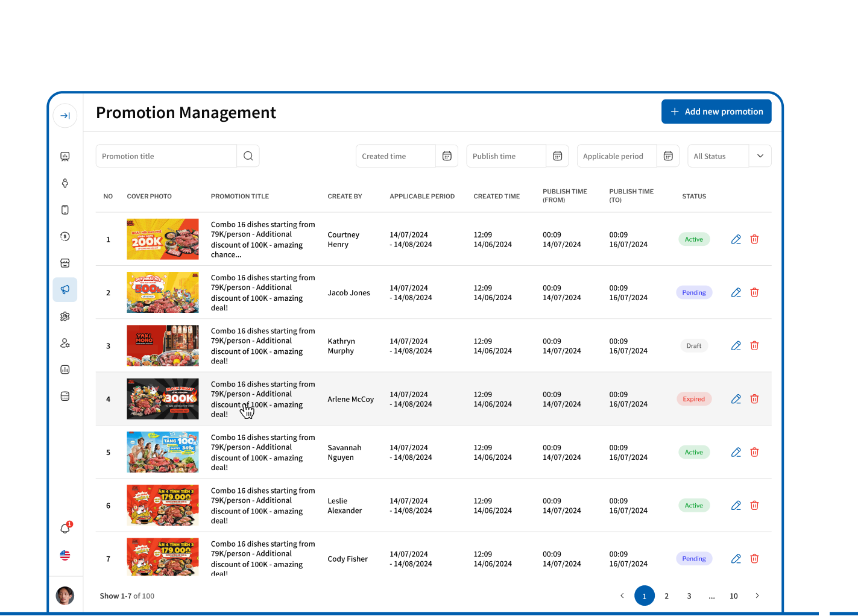
Task: Expand the All Status dropdown
Action: [x=760, y=156]
